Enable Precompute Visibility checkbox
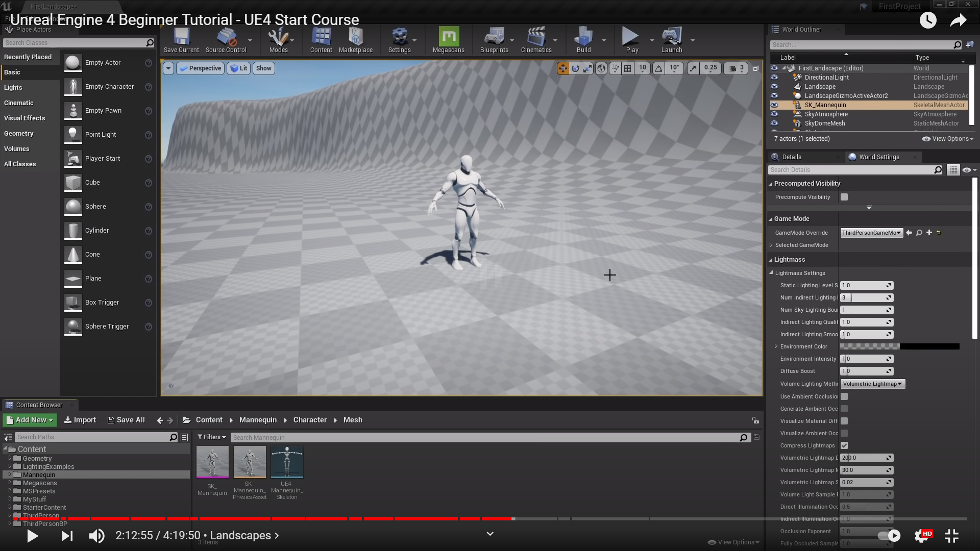 [x=844, y=197]
